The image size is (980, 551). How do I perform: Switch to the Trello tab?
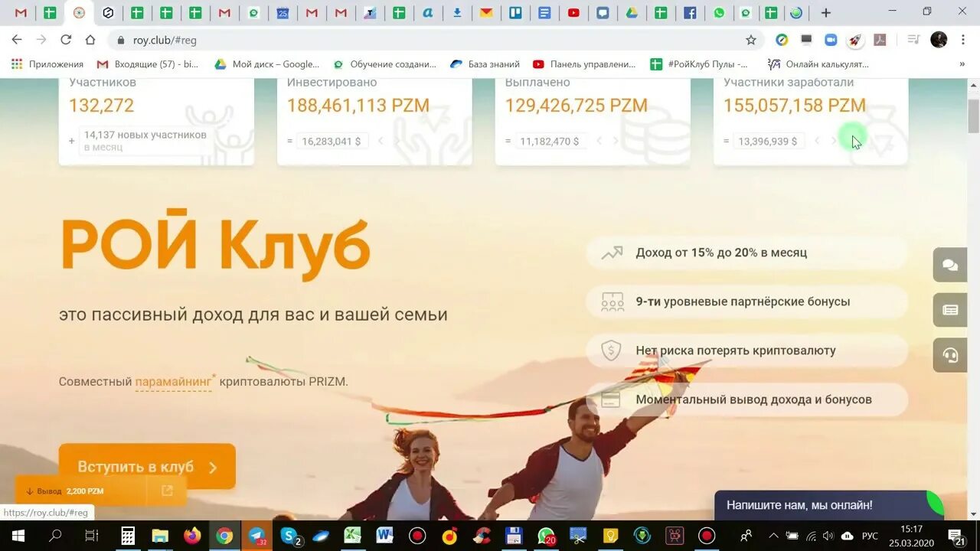[x=515, y=12]
